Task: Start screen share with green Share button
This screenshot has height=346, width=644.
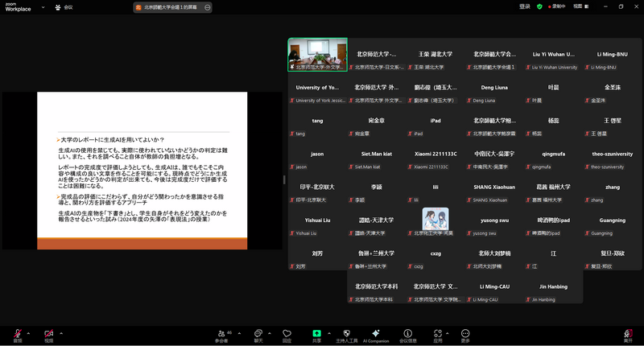Action: pyautogui.click(x=316, y=333)
